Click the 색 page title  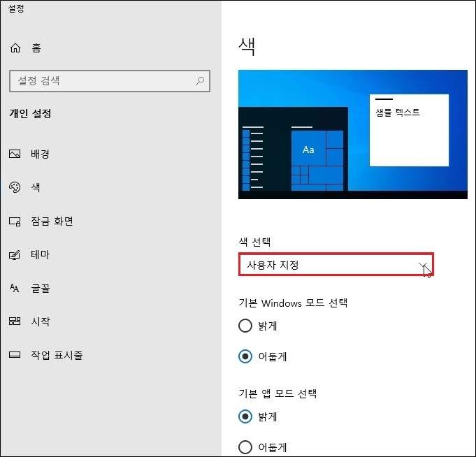pos(247,46)
